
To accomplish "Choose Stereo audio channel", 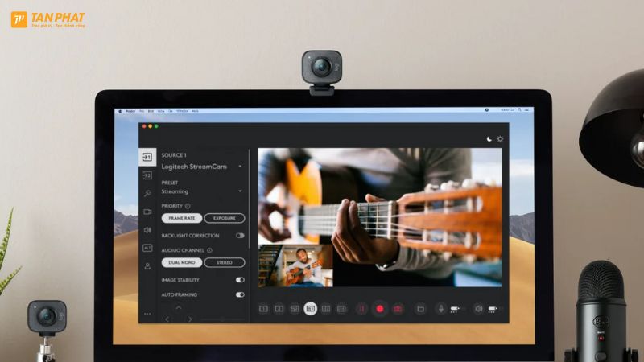I will (x=225, y=262).
